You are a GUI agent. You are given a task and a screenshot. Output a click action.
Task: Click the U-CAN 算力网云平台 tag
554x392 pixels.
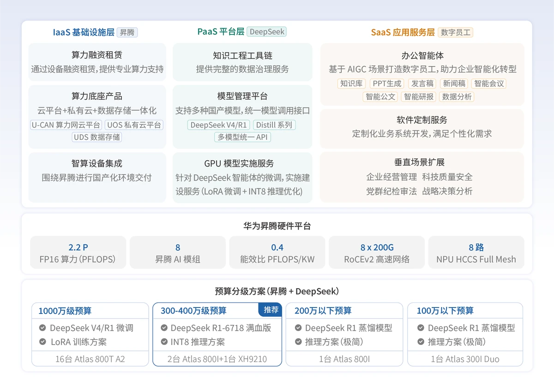pyautogui.click(x=66, y=125)
